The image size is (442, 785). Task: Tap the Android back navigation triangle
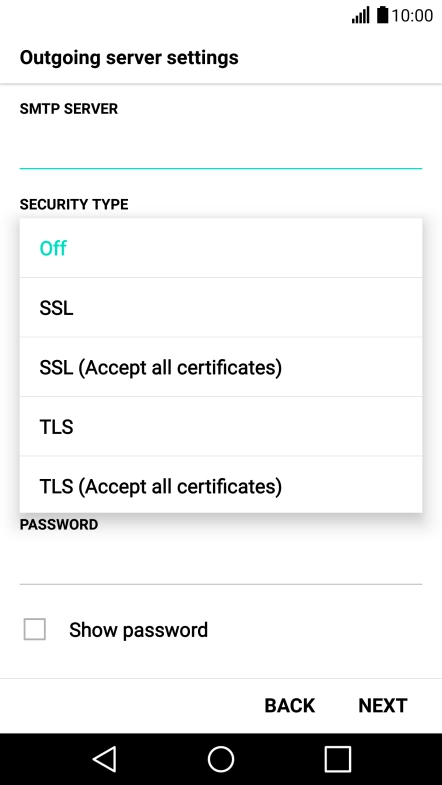tap(105, 759)
